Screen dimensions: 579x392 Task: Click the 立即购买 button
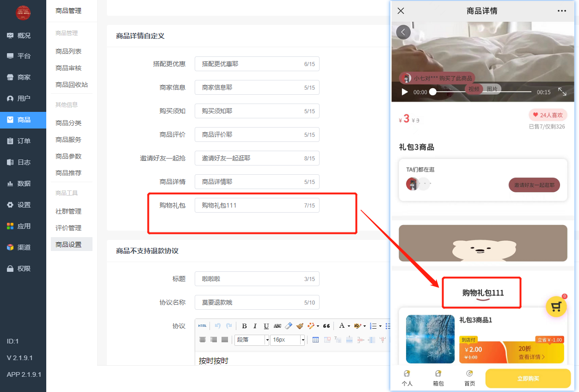(x=528, y=379)
